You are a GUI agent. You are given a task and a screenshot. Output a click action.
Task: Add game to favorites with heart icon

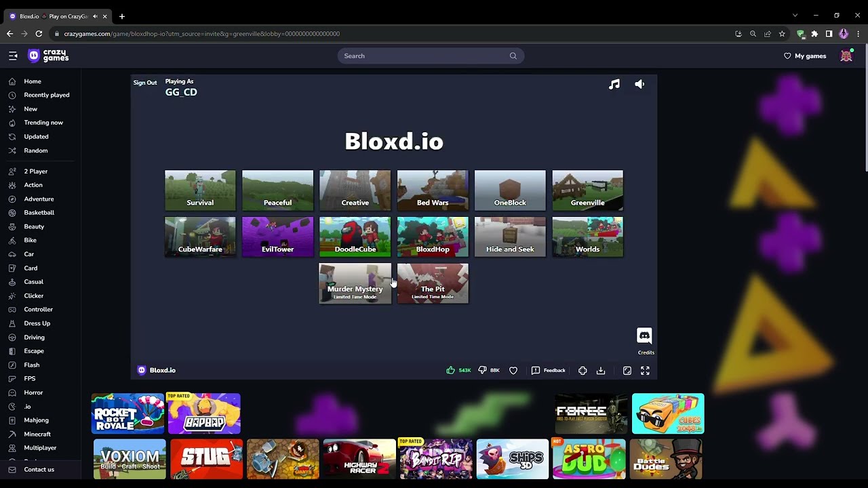[x=513, y=370]
